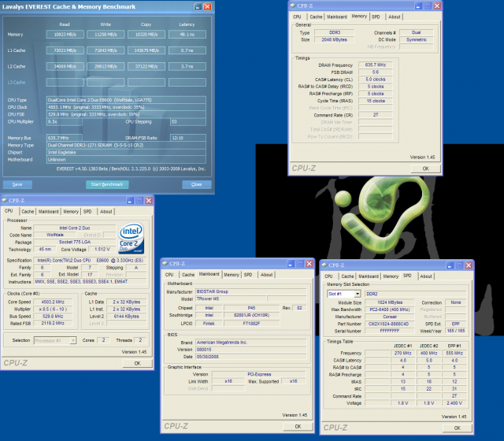Image resolution: width=504 pixels, height=441 pixels.
Task: Open the Slot #1 memory slot dropdown
Action: tap(357, 294)
